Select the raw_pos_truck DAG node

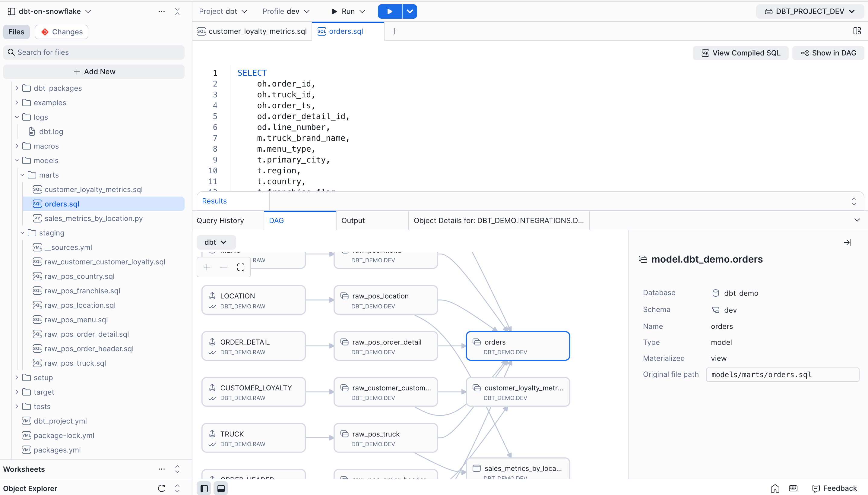386,438
